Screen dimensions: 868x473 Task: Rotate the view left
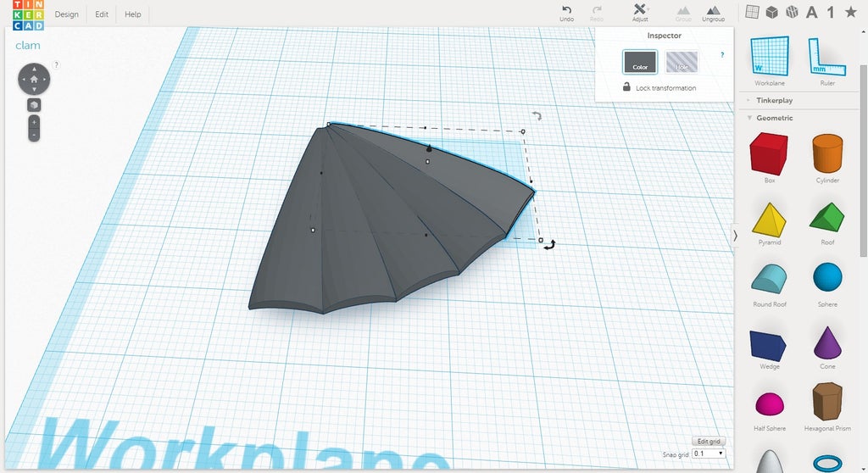[x=23, y=79]
